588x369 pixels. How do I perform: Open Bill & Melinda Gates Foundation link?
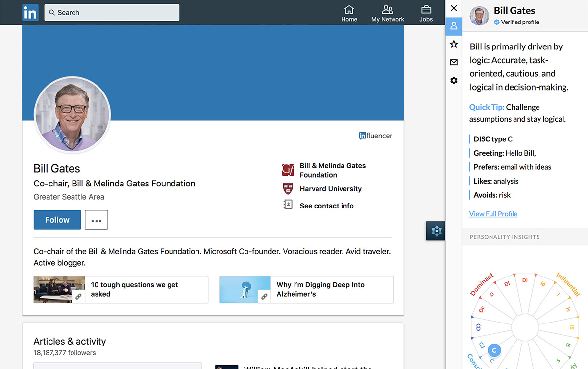tap(333, 170)
